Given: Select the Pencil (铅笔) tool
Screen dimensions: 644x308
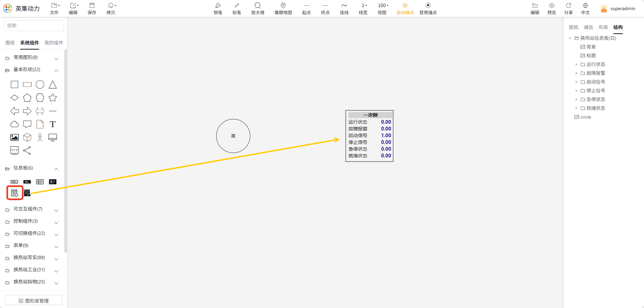Looking at the screenshot, I should [237, 9].
